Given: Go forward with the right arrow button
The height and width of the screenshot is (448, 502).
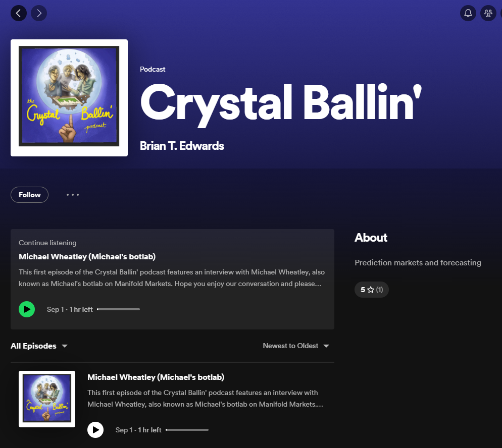Looking at the screenshot, I should 39,13.
